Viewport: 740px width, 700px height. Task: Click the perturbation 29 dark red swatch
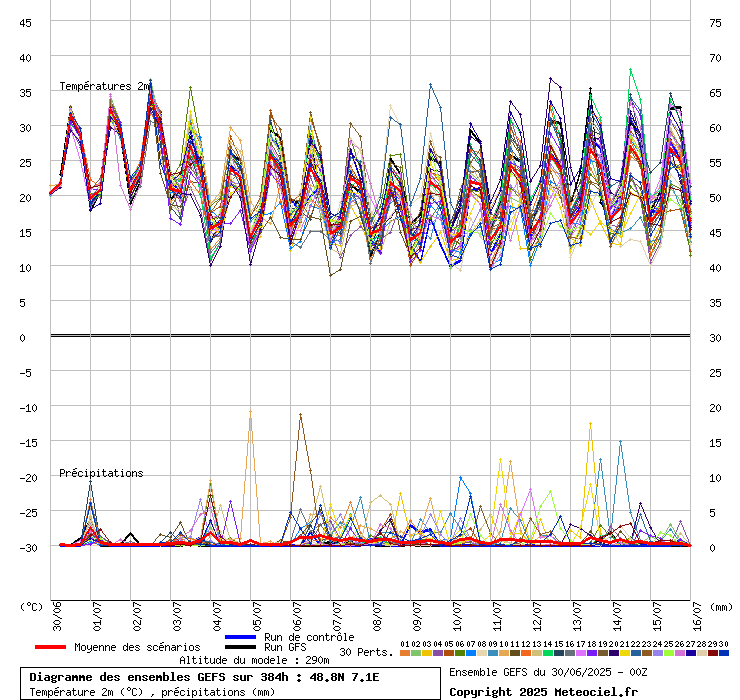713,653
